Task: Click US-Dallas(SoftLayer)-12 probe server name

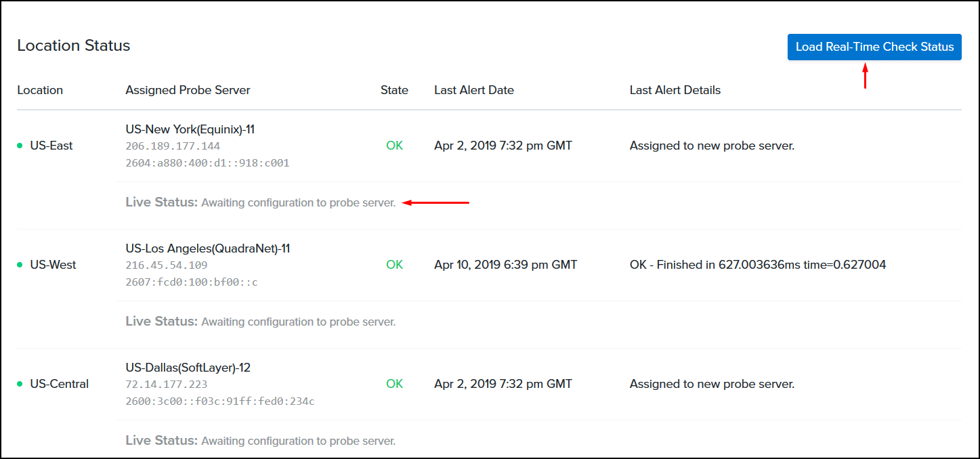Action: (188, 368)
